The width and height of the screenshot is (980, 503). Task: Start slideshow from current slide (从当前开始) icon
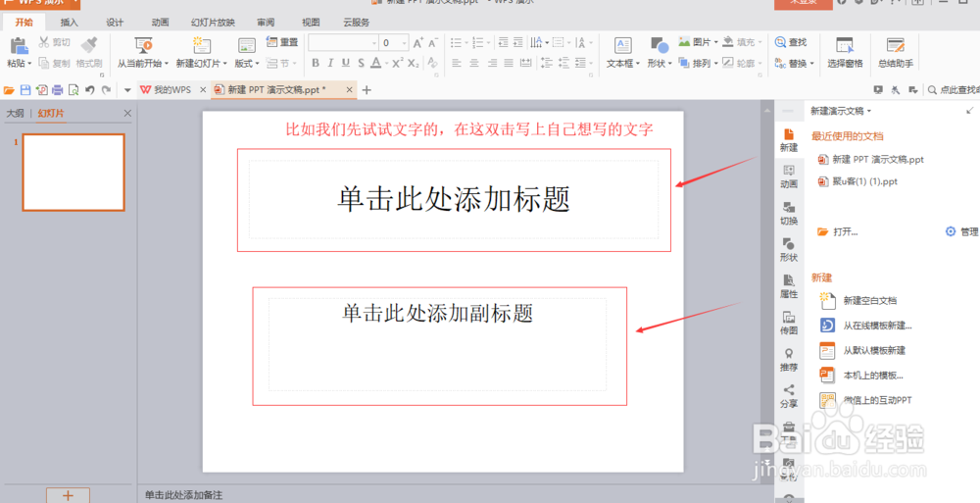[144, 46]
